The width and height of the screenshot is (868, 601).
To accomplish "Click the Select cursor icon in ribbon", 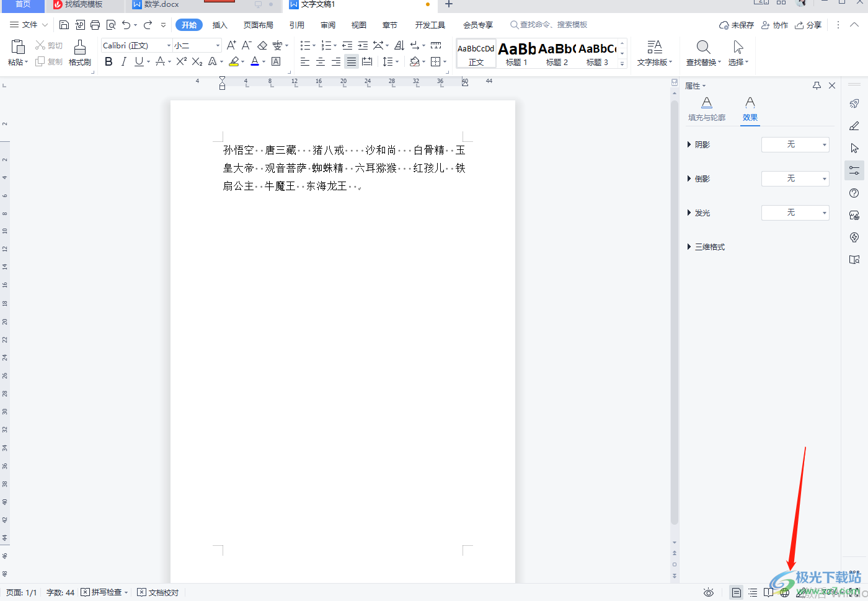I will [738, 47].
